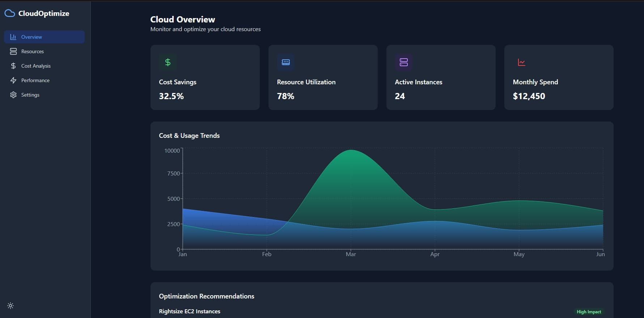This screenshot has height=318, width=644.
Task: Click the Resources server icon in sidebar
Action: (x=13, y=51)
